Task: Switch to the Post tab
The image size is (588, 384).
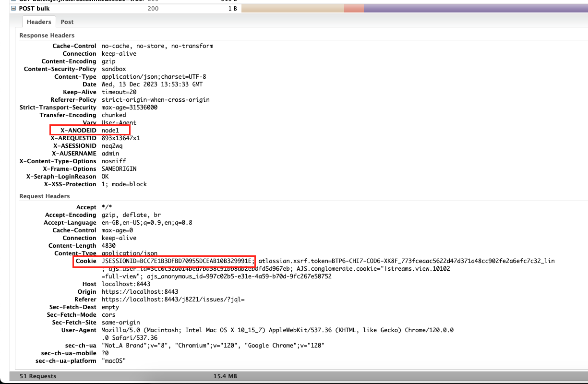Action: pos(67,22)
